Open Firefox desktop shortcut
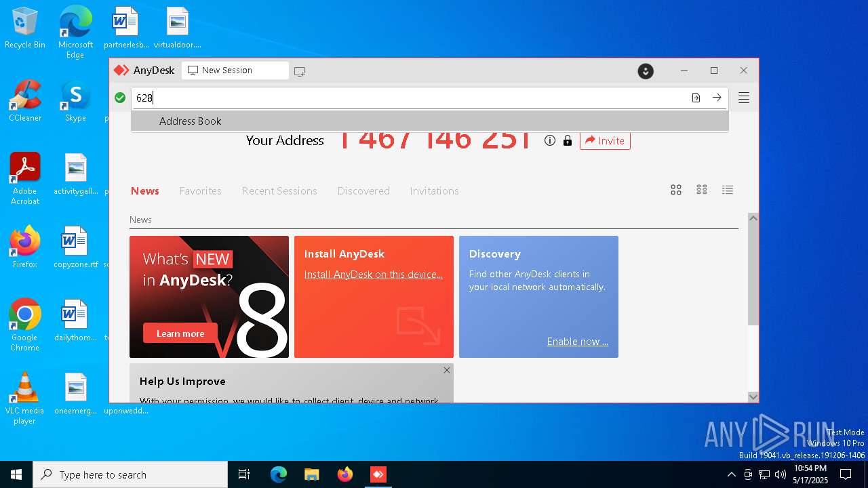The height and width of the screenshot is (488, 868). pyautogui.click(x=25, y=247)
